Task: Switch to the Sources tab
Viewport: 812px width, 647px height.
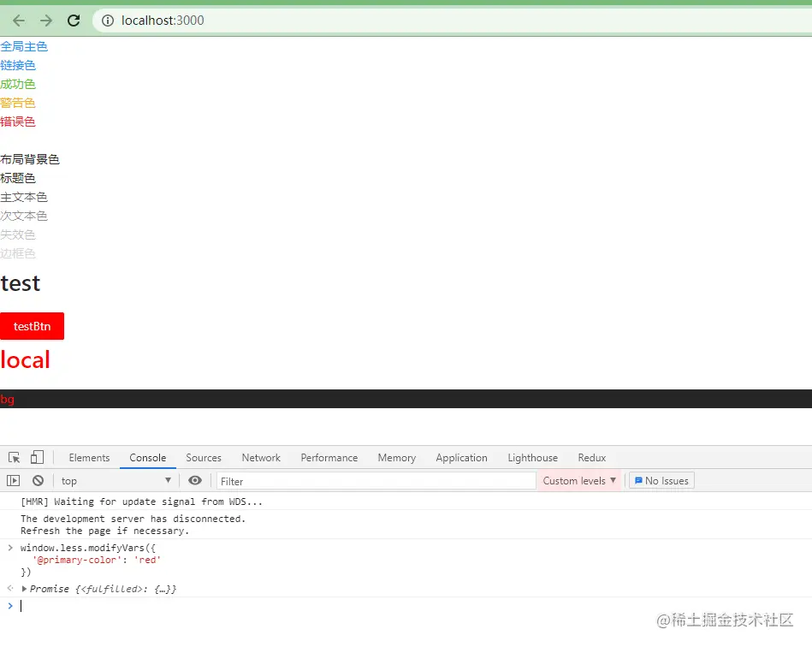Action: click(204, 458)
